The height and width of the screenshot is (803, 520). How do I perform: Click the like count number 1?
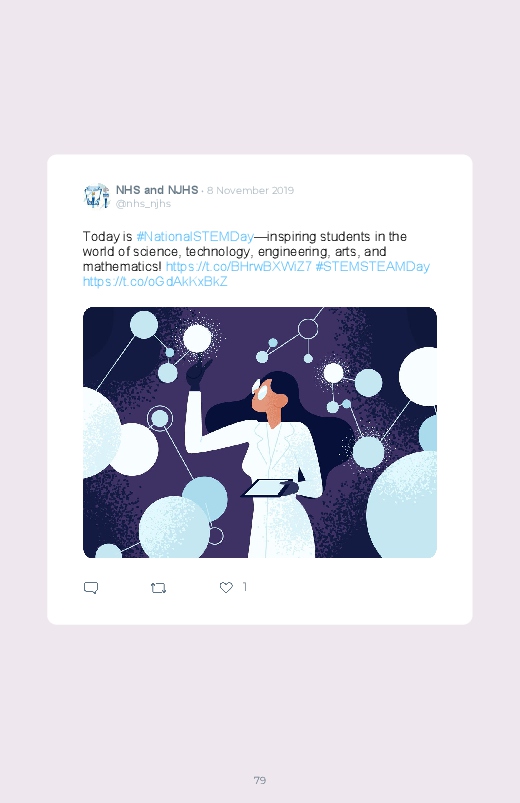[x=245, y=587]
